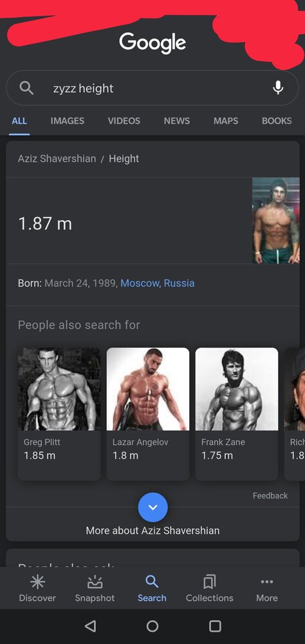Image resolution: width=305 pixels, height=644 pixels.
Task: Open the Frank Zane card thumbnail
Action: 237,389
